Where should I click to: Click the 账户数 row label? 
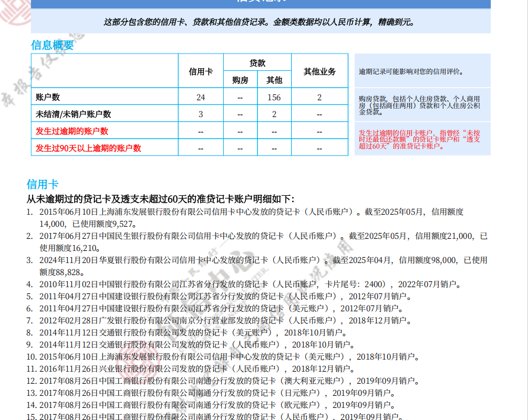tap(48, 97)
